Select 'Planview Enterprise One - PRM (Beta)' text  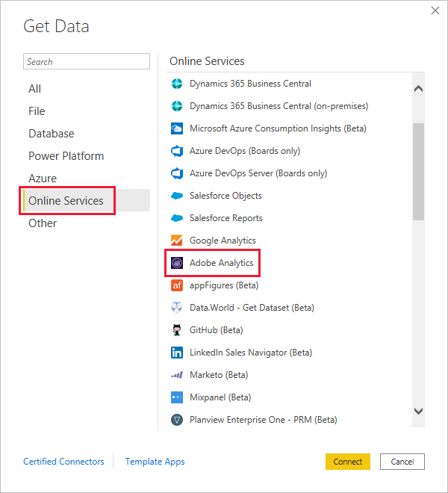[264, 420]
